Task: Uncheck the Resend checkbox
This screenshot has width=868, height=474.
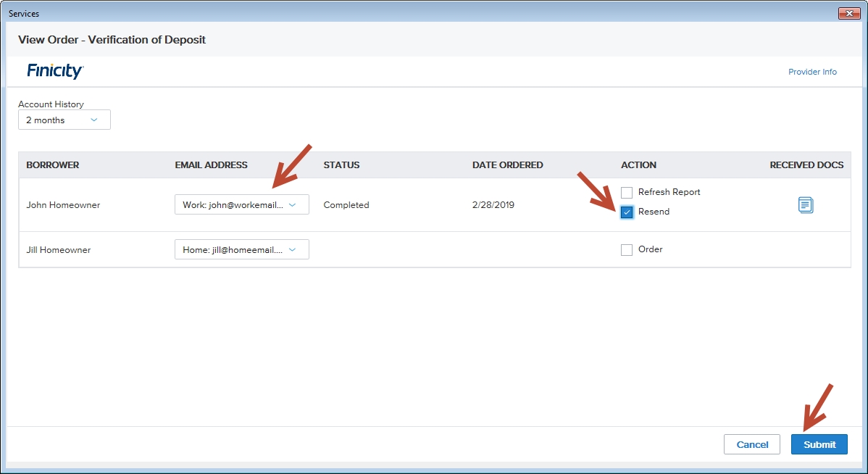Action: point(627,212)
